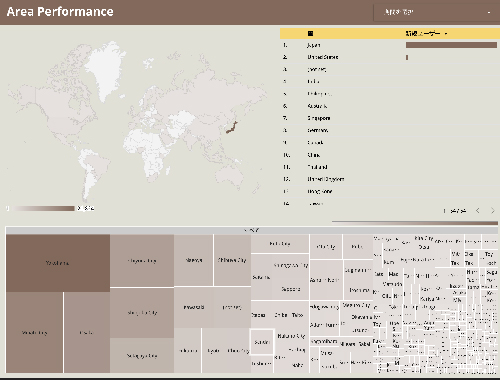Select the Singapore row in the table
This screenshot has height=380, width=500.
(x=389, y=118)
